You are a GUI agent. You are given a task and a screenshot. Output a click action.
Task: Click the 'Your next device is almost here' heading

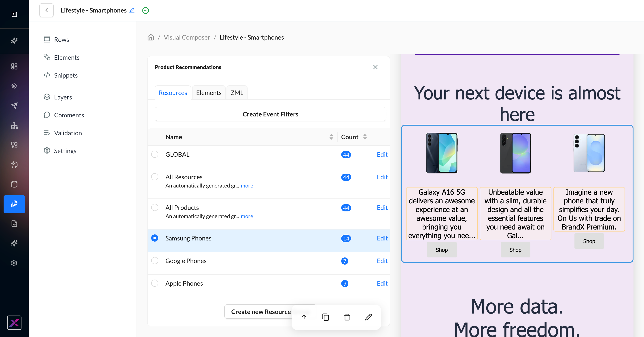[x=517, y=104]
